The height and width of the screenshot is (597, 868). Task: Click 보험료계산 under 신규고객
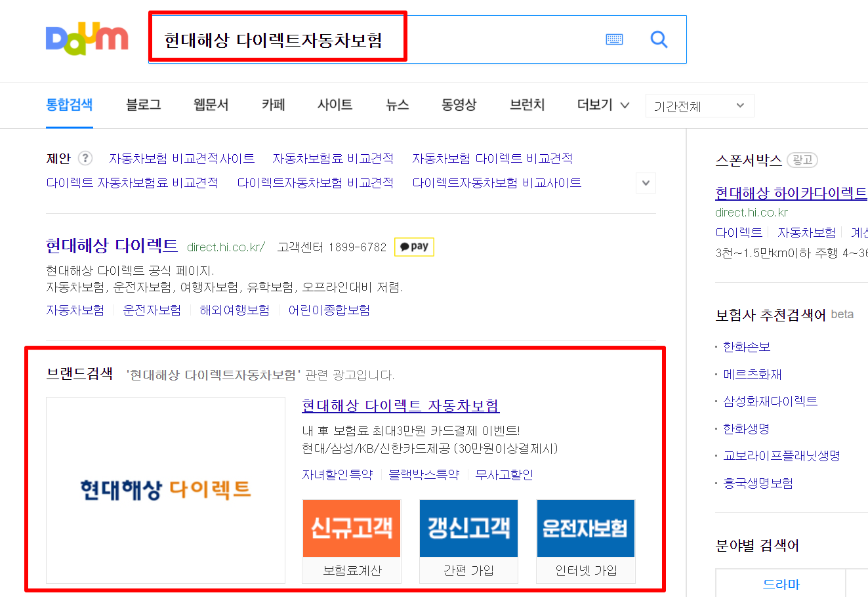tap(352, 571)
